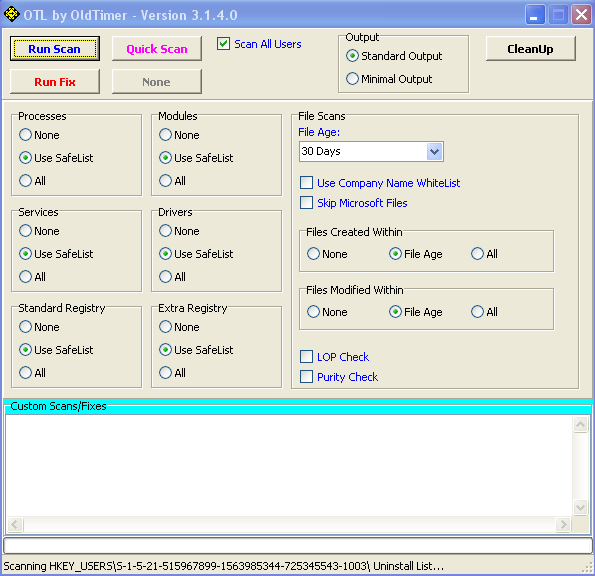Set Modules to Use SafeList

[x=165, y=157]
